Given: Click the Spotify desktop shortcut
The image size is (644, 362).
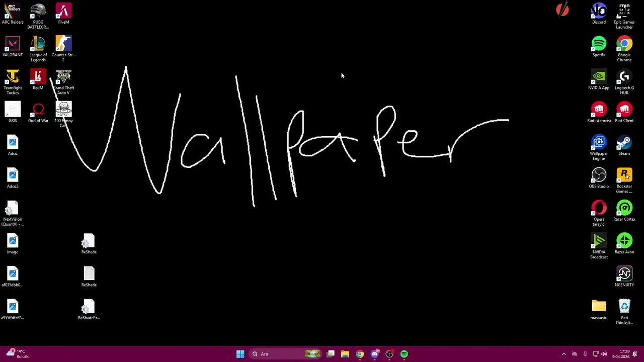Looking at the screenshot, I should 599,47.
